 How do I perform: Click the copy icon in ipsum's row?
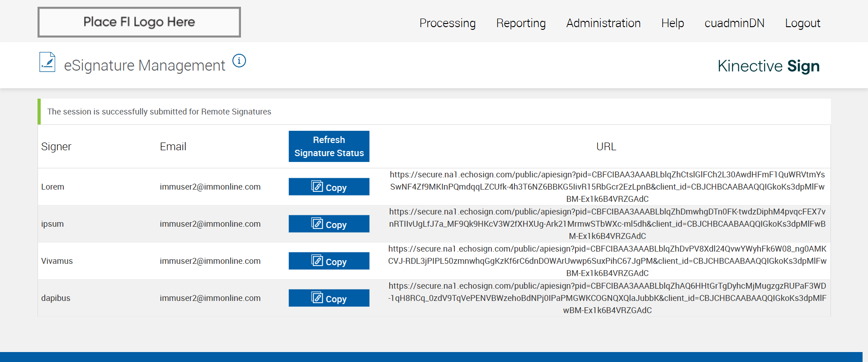click(317, 224)
